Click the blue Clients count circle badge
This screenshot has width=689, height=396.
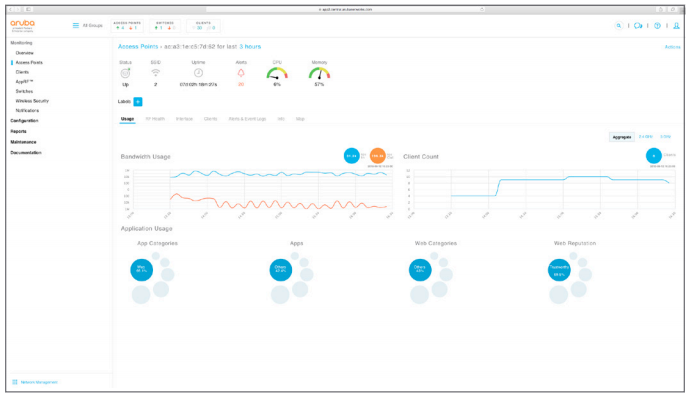654,156
